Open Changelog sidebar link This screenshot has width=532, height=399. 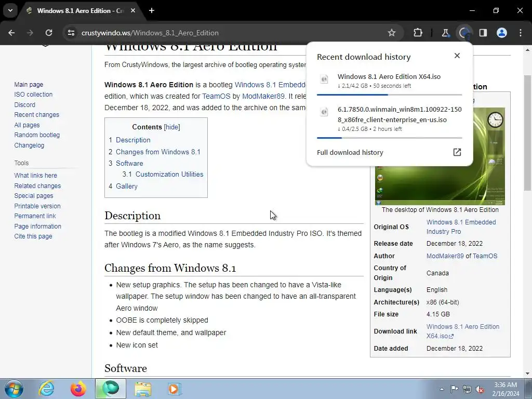[x=29, y=145]
